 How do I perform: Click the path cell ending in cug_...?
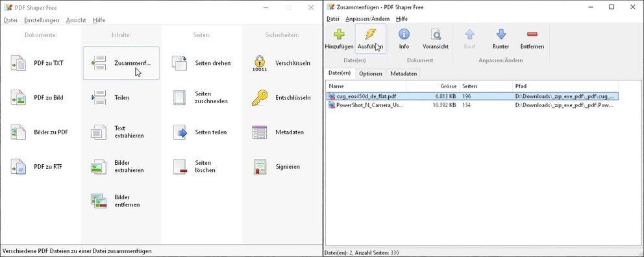pos(565,97)
